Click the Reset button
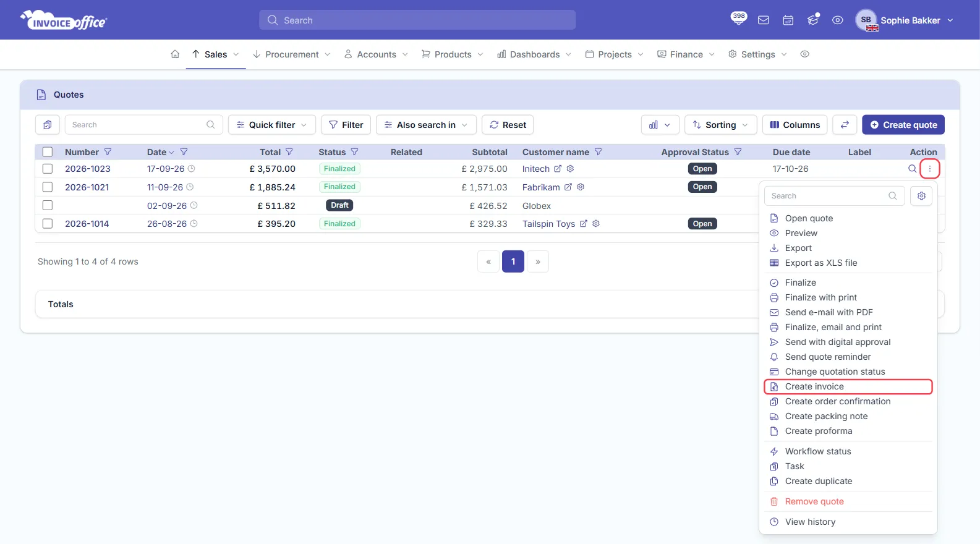 pos(508,125)
